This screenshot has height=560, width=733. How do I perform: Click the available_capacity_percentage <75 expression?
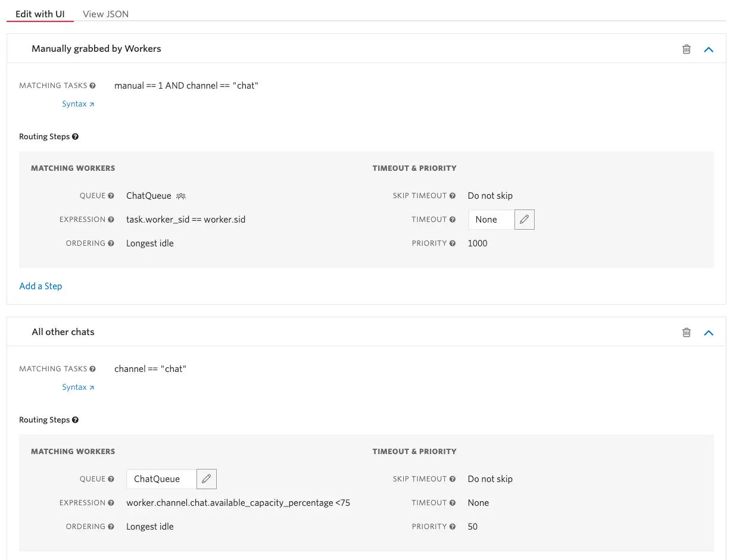pos(238,503)
